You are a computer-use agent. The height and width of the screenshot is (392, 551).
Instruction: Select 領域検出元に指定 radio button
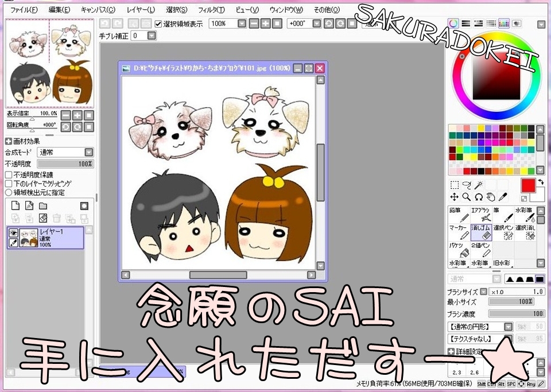[x=9, y=192]
